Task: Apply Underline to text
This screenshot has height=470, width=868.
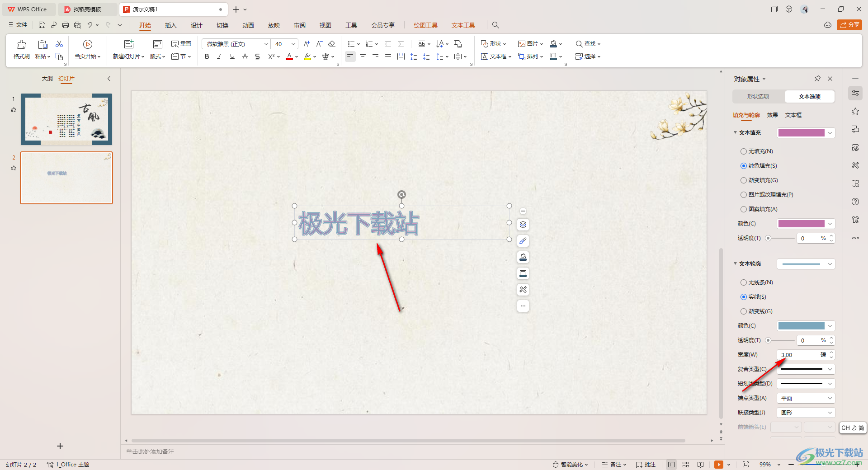Action: (232, 56)
